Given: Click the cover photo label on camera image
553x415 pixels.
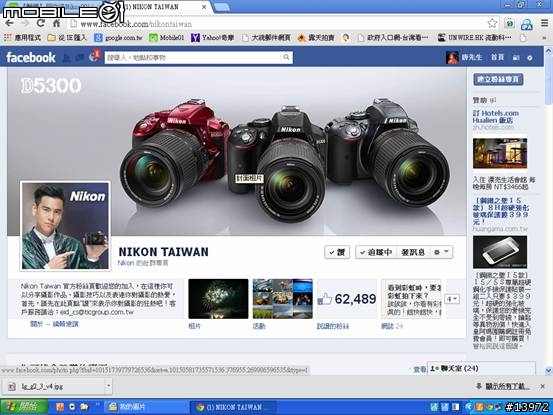Looking at the screenshot, I should (x=249, y=178).
